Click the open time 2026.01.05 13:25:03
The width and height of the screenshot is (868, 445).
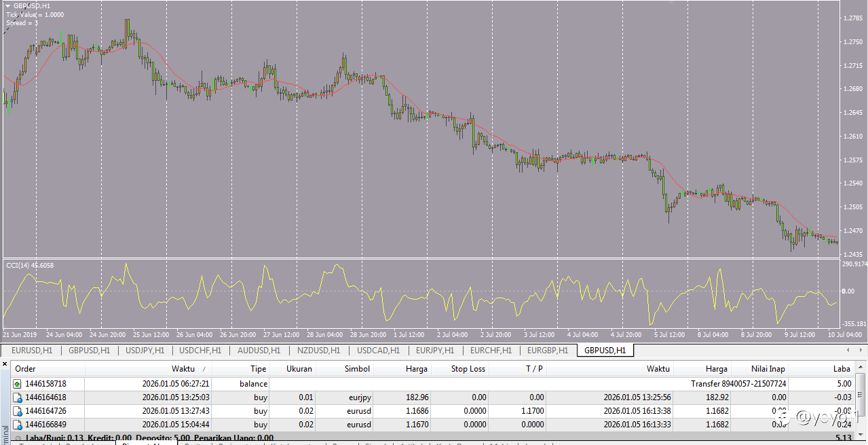pos(176,397)
